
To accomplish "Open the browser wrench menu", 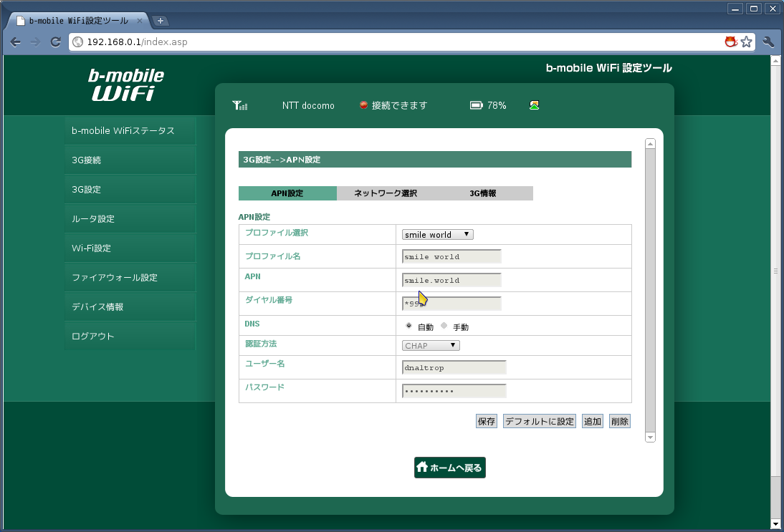I will coord(768,42).
